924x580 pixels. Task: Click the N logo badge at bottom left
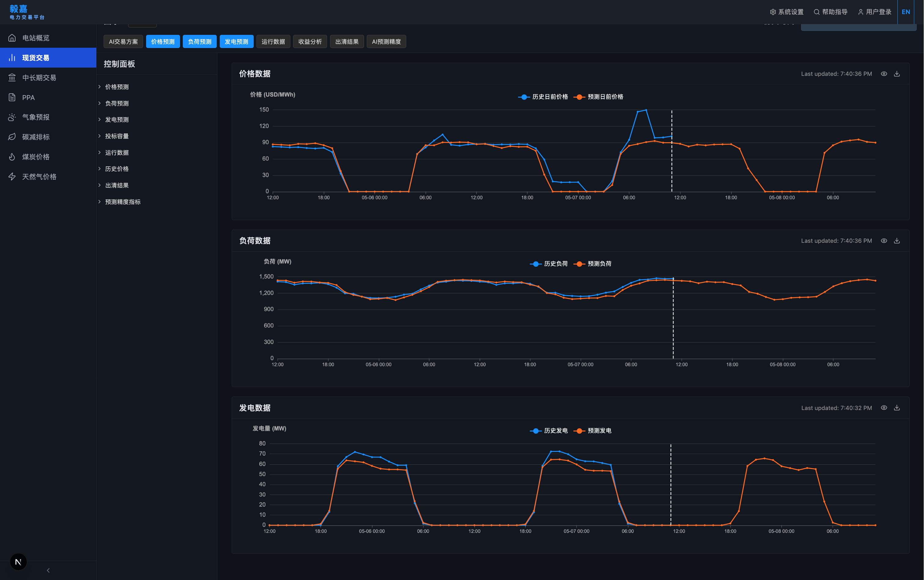coord(18,562)
